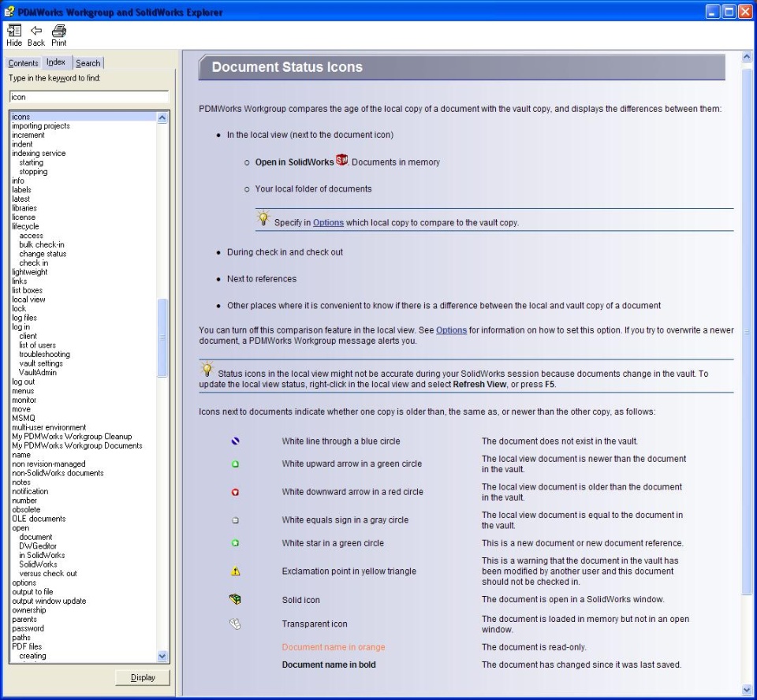The width and height of the screenshot is (757, 700).
Task: Select 'MSMQ' index entry
Action: pyautogui.click(x=23, y=418)
